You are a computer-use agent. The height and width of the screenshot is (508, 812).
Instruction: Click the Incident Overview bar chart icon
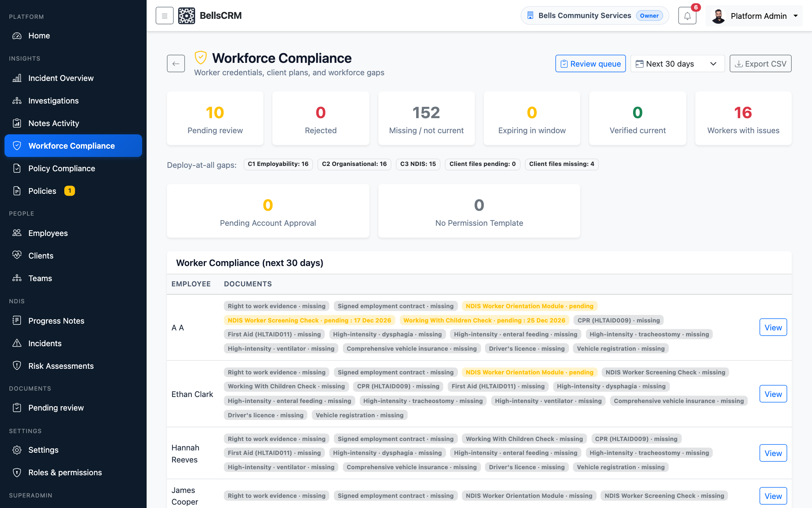pyautogui.click(x=17, y=78)
